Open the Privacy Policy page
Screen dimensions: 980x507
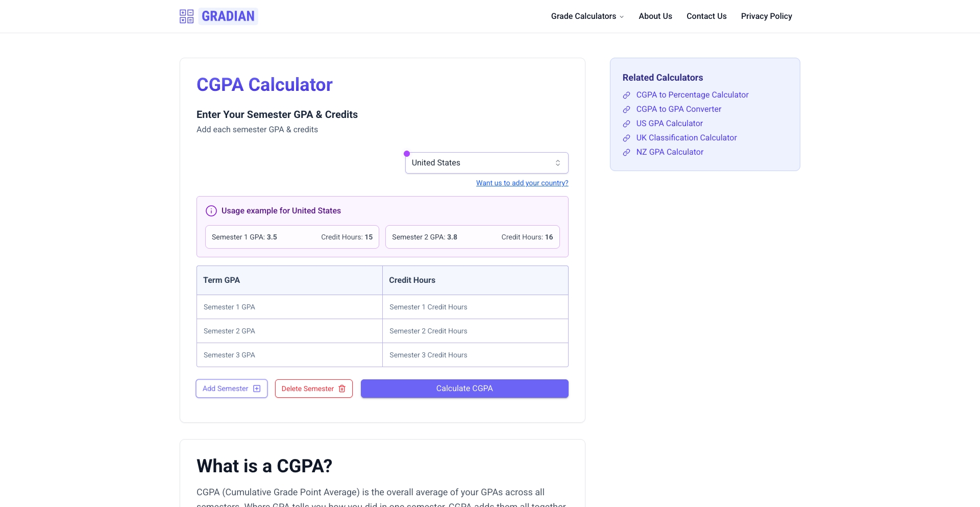click(x=767, y=16)
